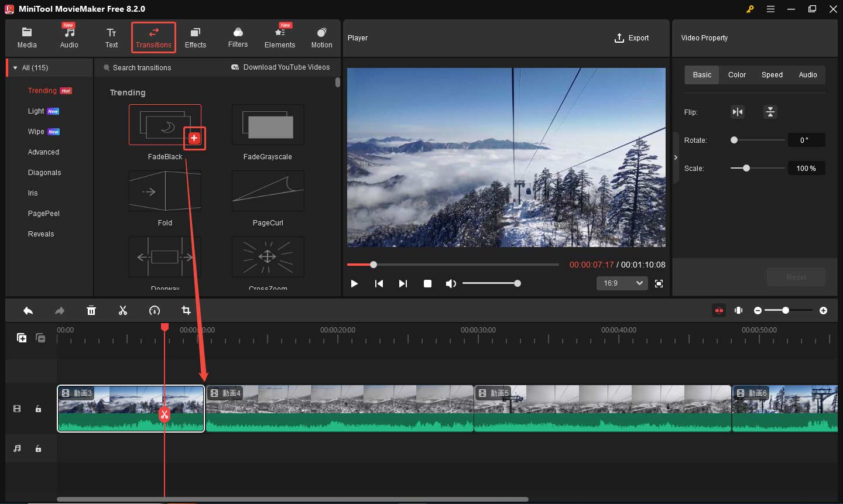Open the Motion tab
Viewport: 843px width, 504px height.
pyautogui.click(x=321, y=37)
